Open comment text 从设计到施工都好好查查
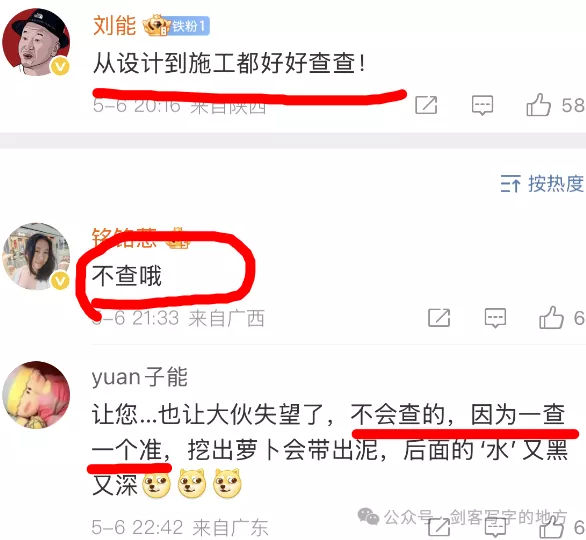This screenshot has height=540, width=586. pyautogui.click(x=229, y=63)
